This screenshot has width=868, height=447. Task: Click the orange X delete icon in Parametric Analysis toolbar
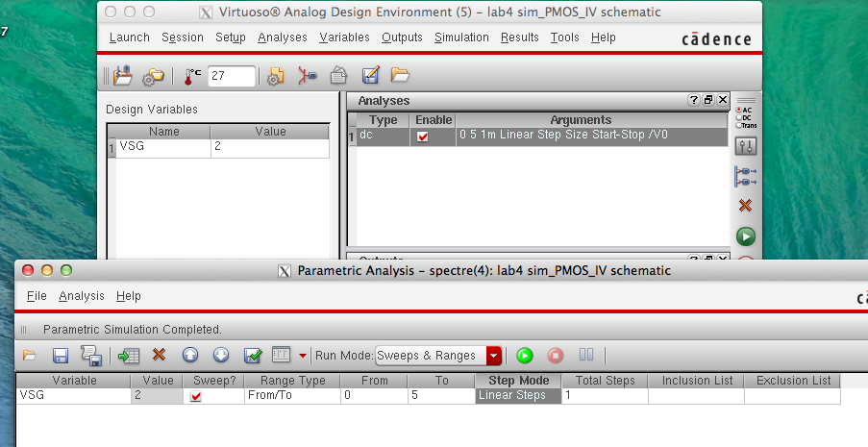pyautogui.click(x=160, y=355)
